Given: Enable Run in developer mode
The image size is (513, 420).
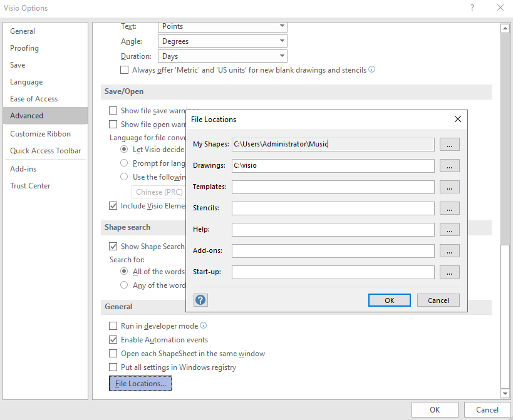Looking at the screenshot, I should (x=113, y=326).
